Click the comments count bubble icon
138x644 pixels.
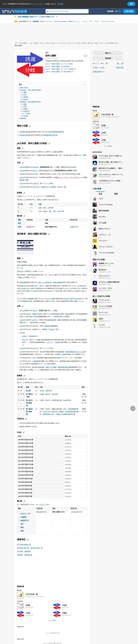102,64
